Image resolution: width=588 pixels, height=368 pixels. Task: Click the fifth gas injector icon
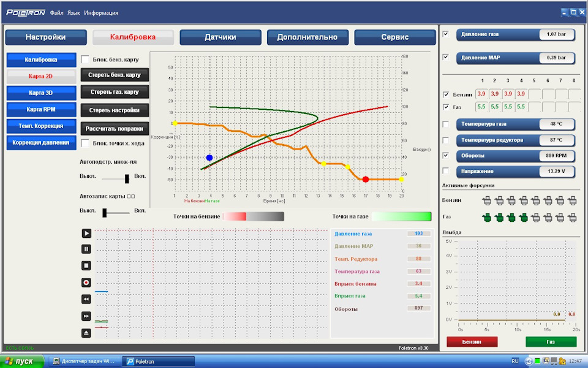click(535, 217)
